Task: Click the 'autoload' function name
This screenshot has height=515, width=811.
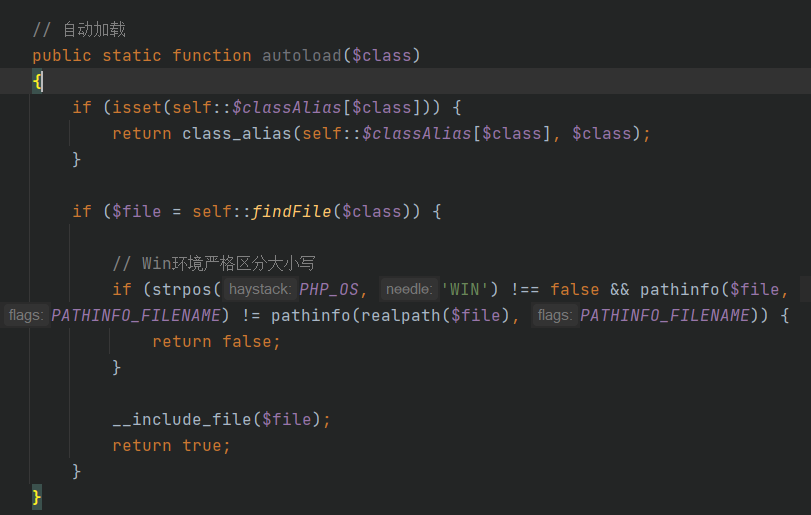Action: (x=302, y=55)
